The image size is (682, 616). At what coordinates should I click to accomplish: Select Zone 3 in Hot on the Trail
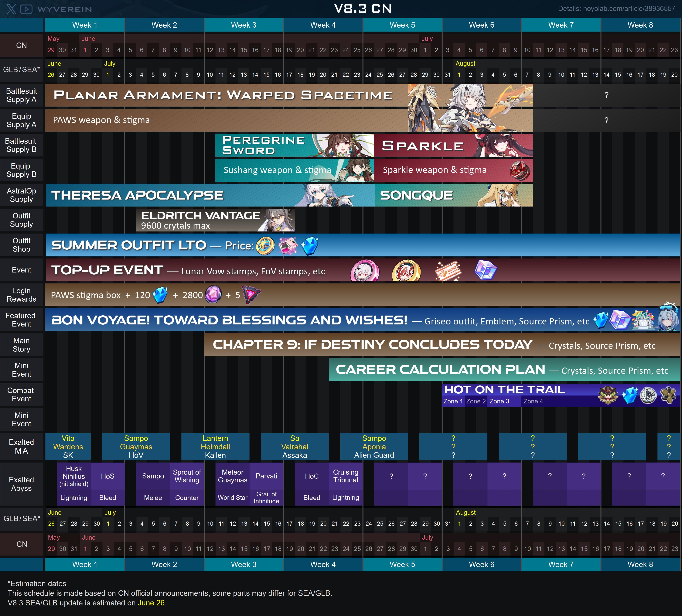[504, 402]
